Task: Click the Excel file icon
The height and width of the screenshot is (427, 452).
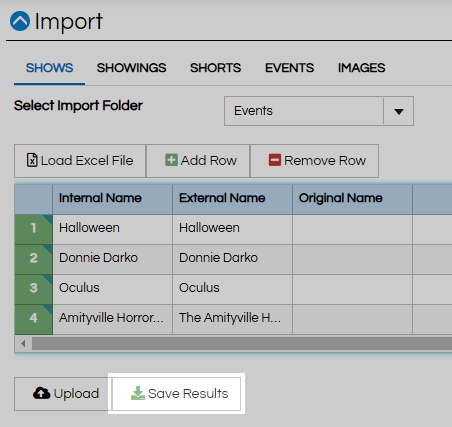Action: click(32, 160)
